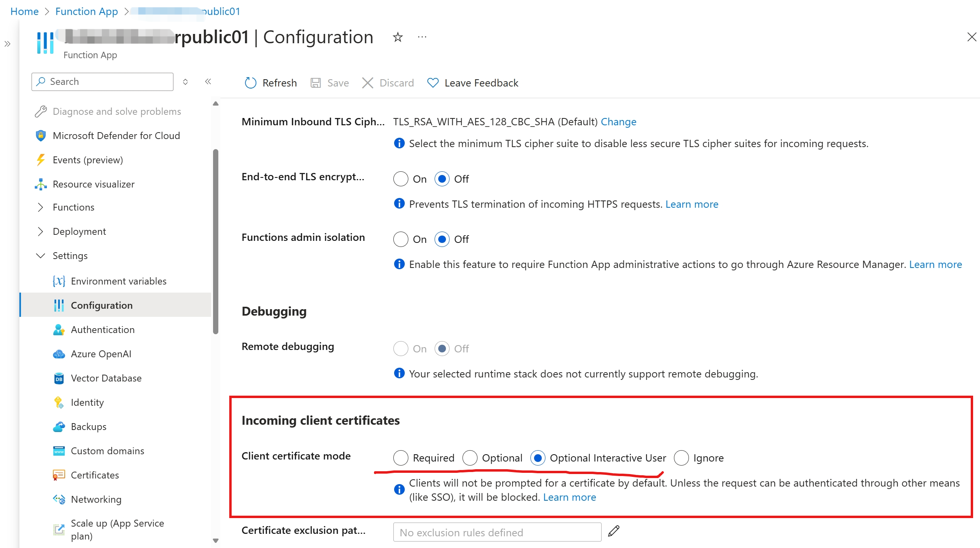Open Resource visualizer from sidebar
Image resolution: width=980 pixels, height=548 pixels.
[x=93, y=184]
